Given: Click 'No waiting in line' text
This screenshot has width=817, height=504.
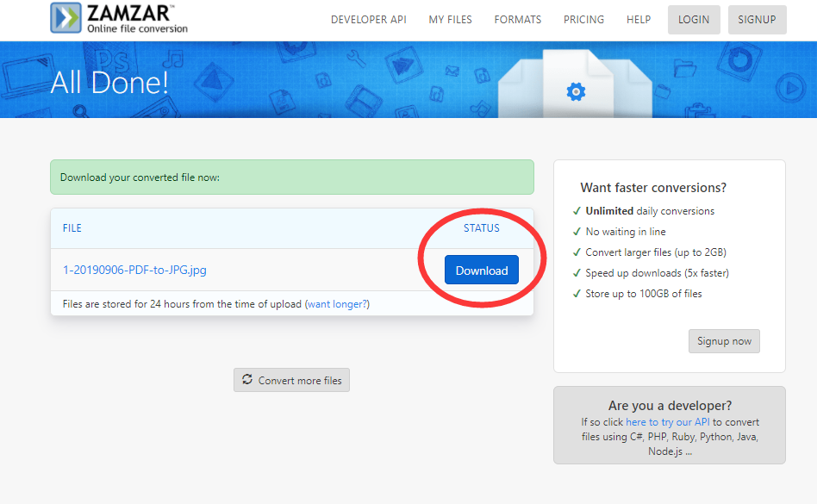Looking at the screenshot, I should coord(626,232).
